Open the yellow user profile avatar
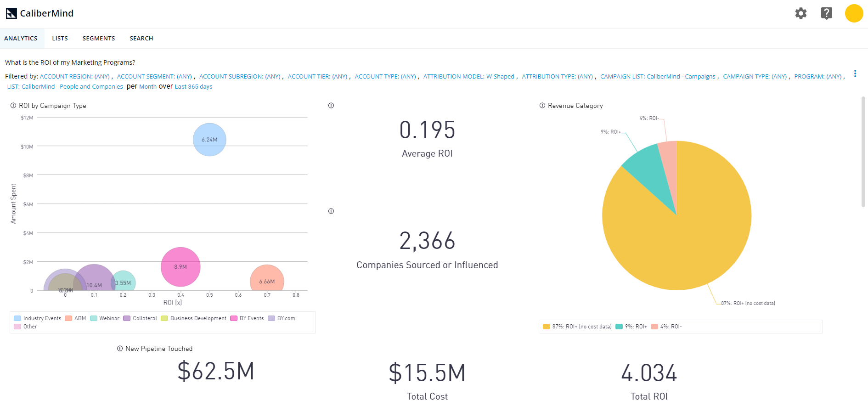Image resolution: width=868 pixels, height=412 pixels. coord(854,13)
